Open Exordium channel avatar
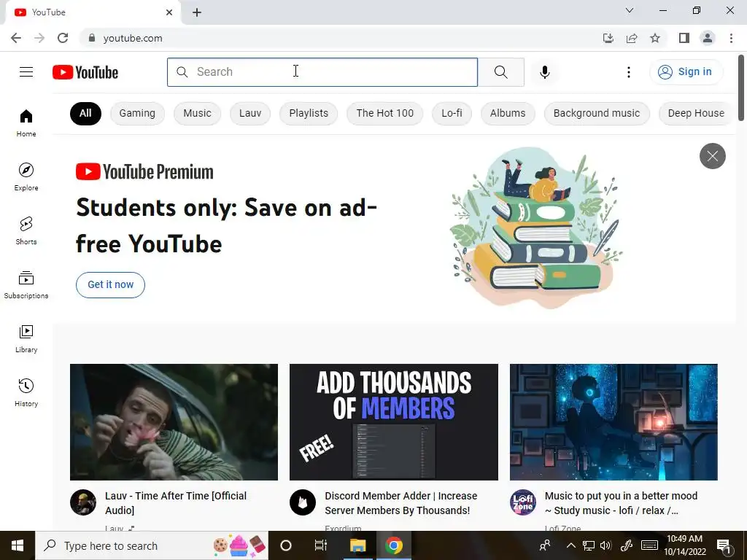This screenshot has height=560, width=747. pyautogui.click(x=303, y=502)
